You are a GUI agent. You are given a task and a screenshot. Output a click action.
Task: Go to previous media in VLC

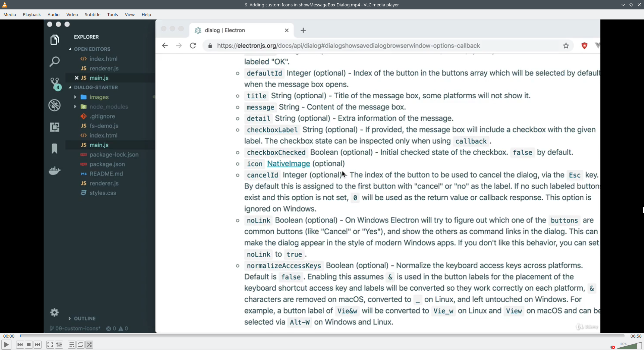20,345
